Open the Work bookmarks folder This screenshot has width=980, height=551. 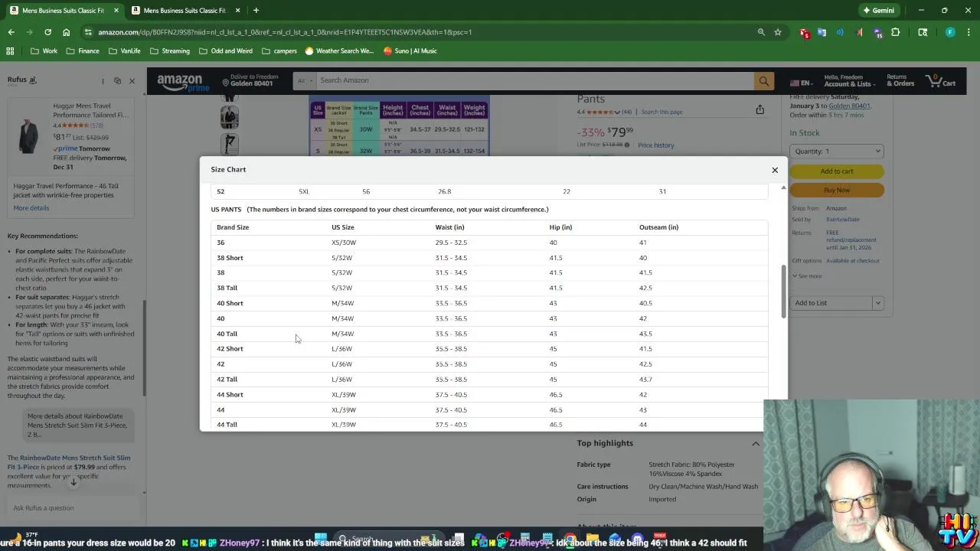[x=44, y=51]
